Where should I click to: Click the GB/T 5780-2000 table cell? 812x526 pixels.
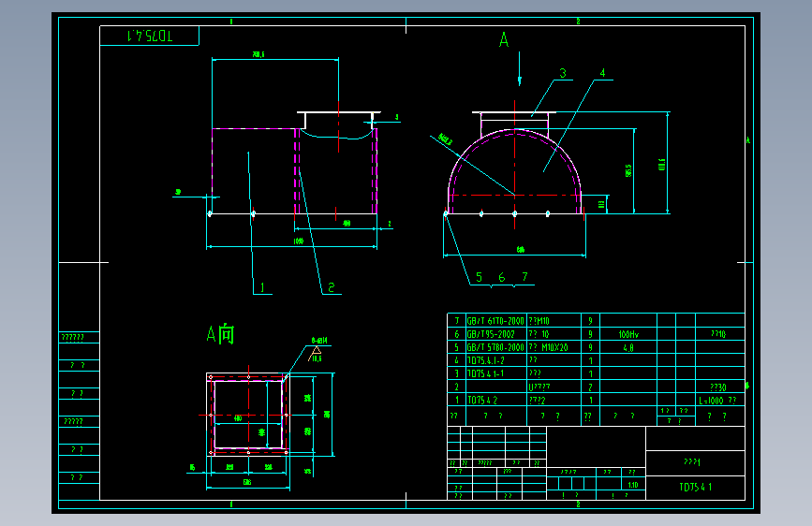pyautogui.click(x=495, y=347)
